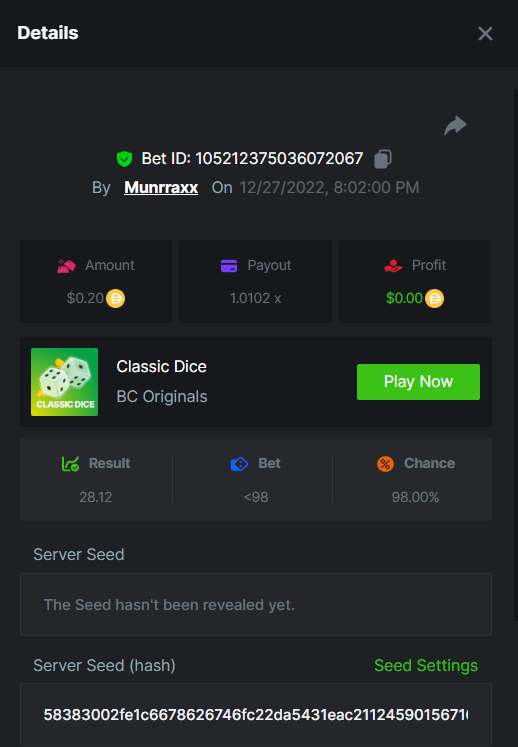The height and width of the screenshot is (747, 518).
Task: Close the Details dialog
Action: [x=485, y=33]
